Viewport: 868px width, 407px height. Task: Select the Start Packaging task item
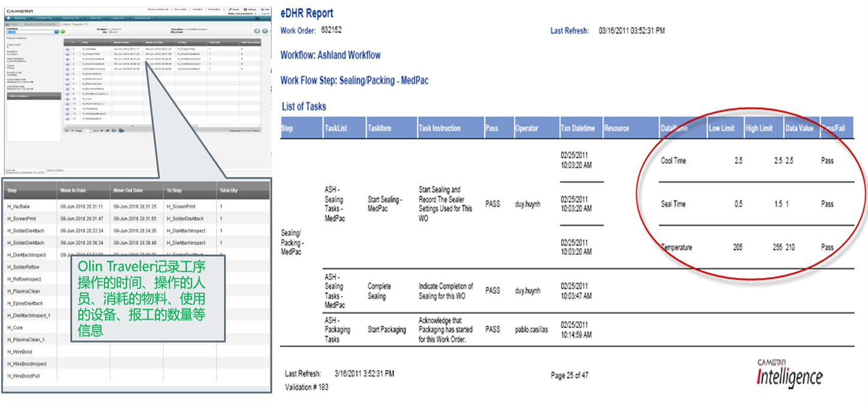tap(386, 330)
